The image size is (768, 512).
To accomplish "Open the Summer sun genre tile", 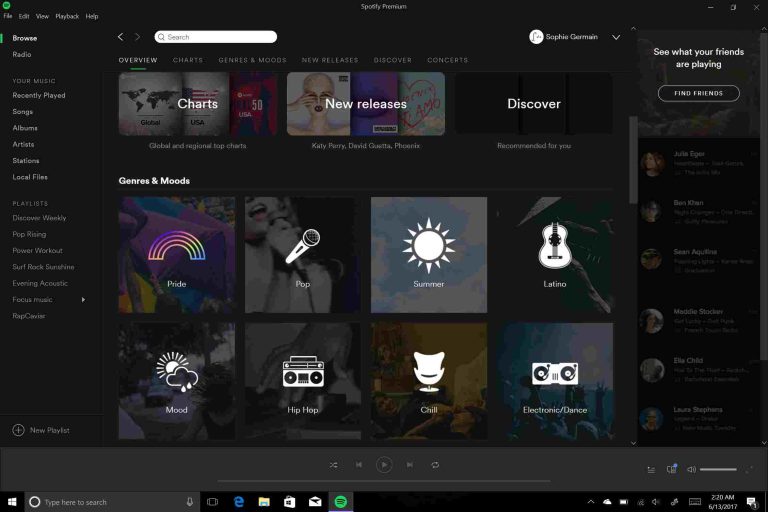I will (429, 255).
